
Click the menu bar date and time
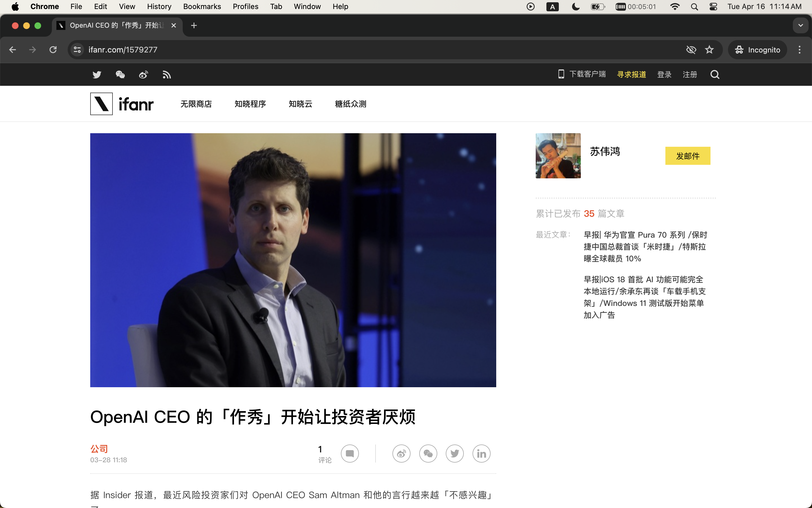click(x=764, y=6)
